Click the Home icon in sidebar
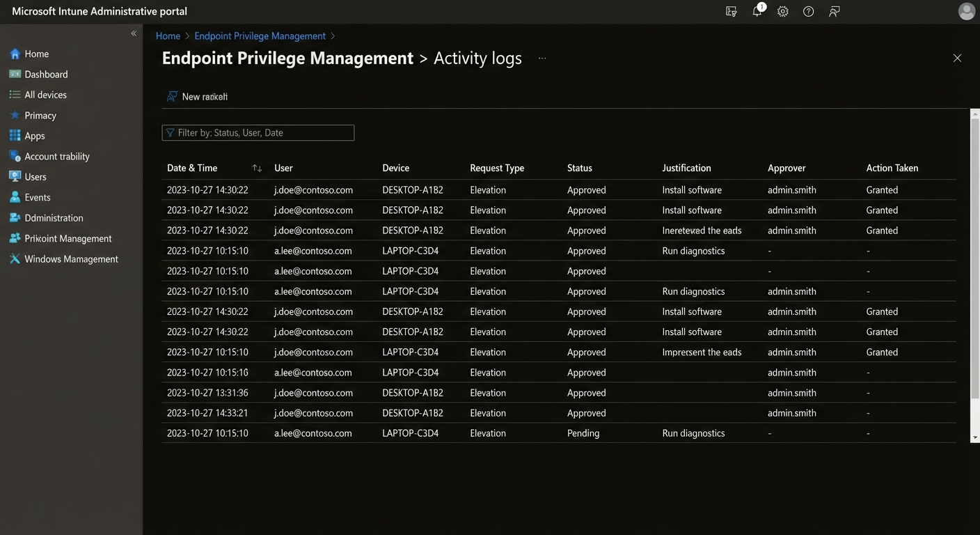The width and height of the screenshot is (980, 535). click(15, 54)
